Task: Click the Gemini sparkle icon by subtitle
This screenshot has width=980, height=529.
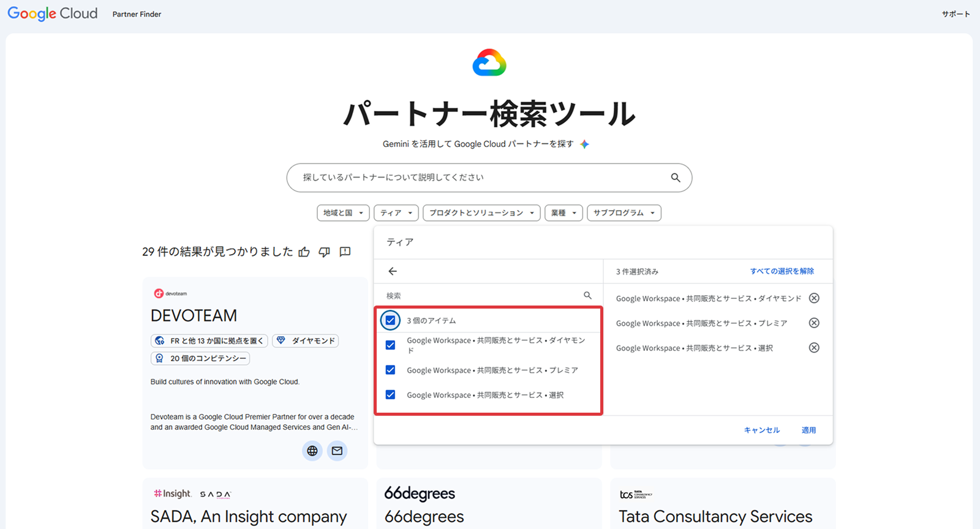Action: click(x=584, y=144)
